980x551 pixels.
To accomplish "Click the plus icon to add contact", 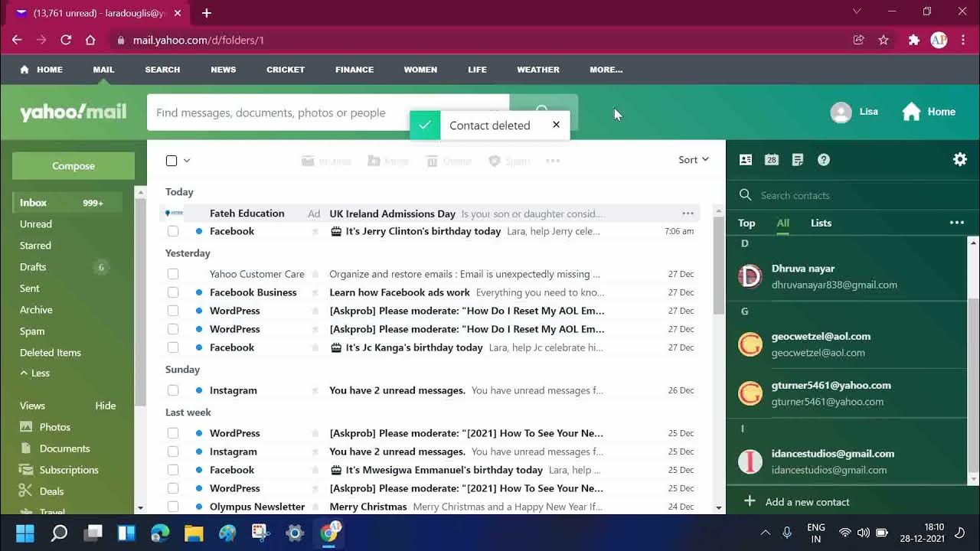I will [x=750, y=502].
